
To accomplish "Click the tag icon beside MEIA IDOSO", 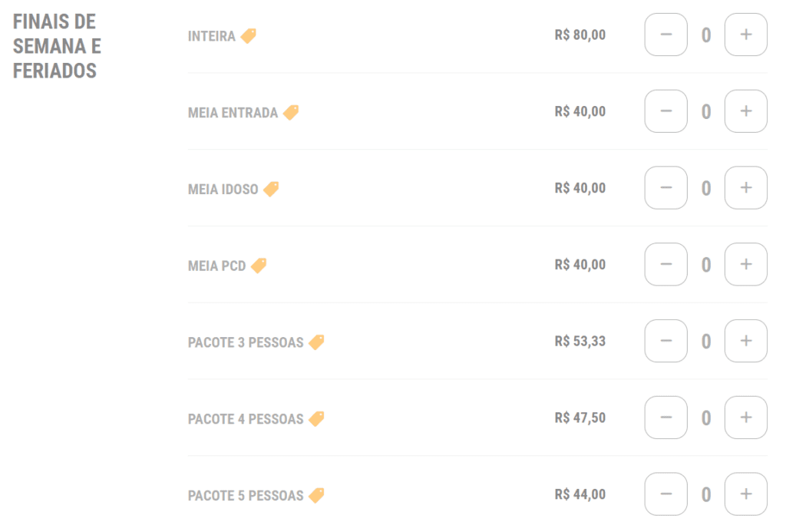I will [271, 189].
